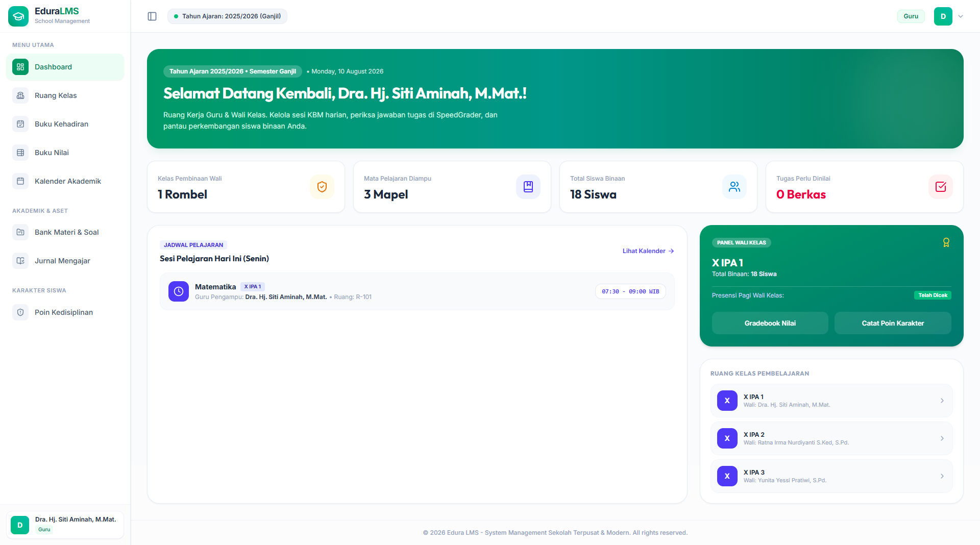This screenshot has width=980, height=545.
Task: Go to Dashboard menu item
Action: click(65, 67)
